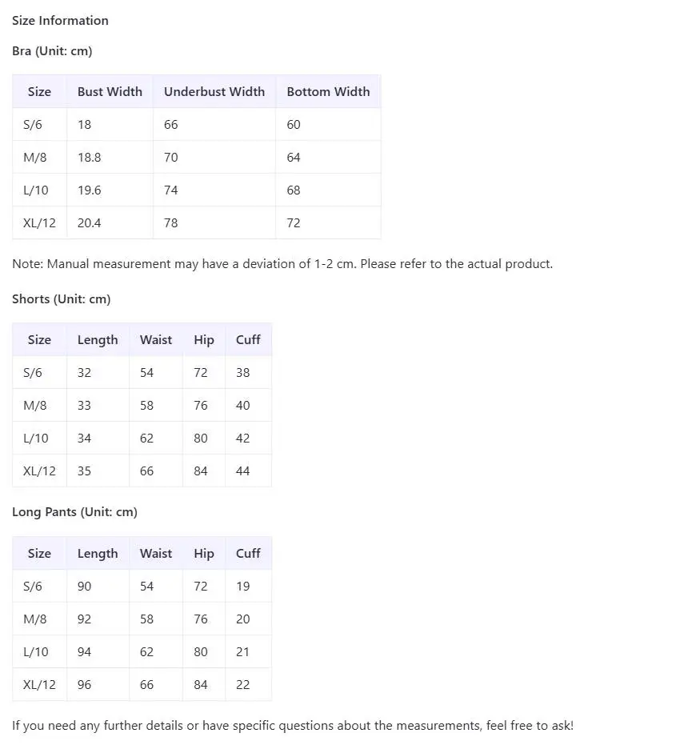700x745 pixels.
Task: Click the Bust Width column header
Action: (110, 92)
